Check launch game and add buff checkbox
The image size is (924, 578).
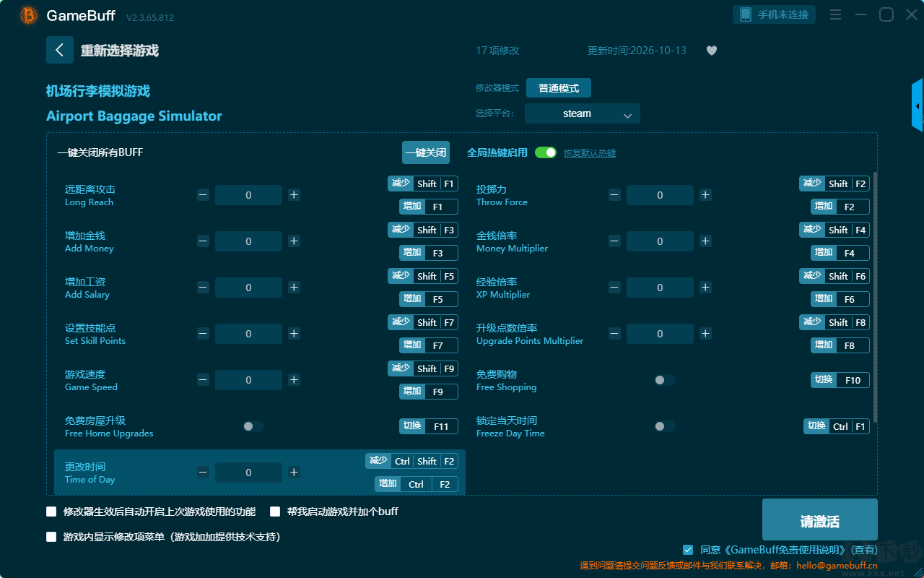pos(275,512)
